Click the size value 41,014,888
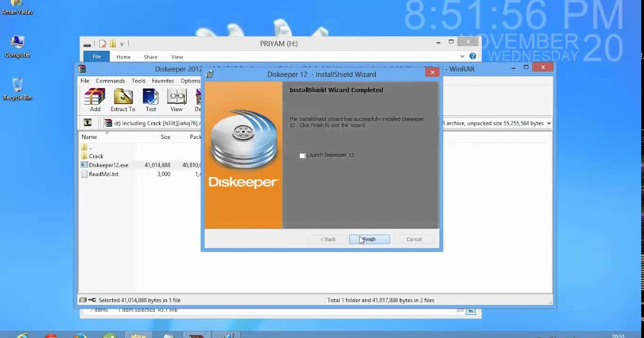 coord(157,165)
